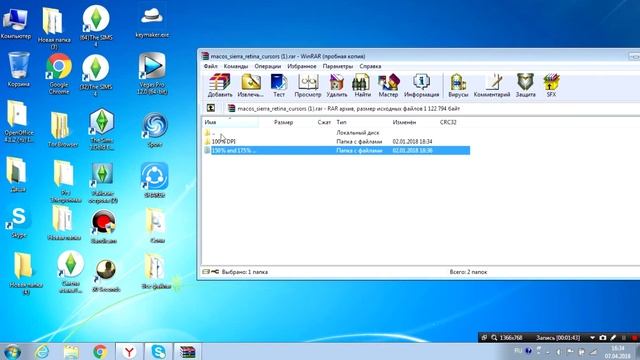Screen dimensions: 640x360
Task: Click the Добавить (Add) toolbar icon in WinRAR
Action: (220, 85)
